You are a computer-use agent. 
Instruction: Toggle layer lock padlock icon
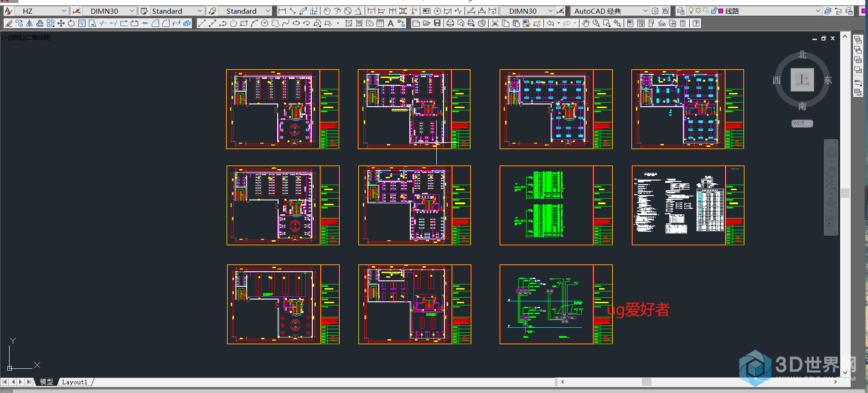click(x=713, y=10)
